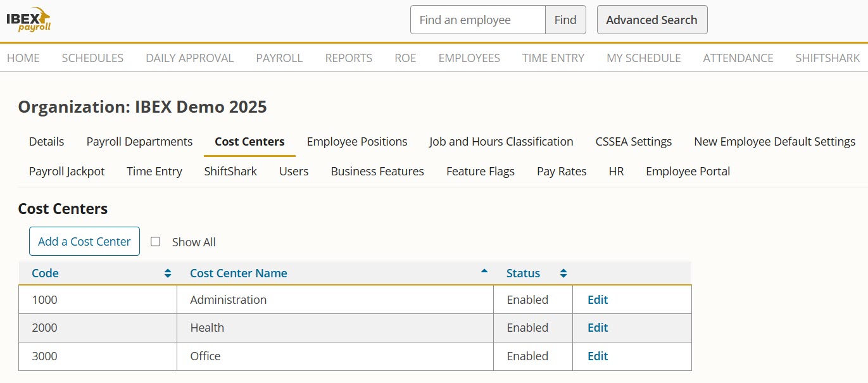Click Add a Cost Center
Viewport: 868px width, 383px height.
point(84,241)
